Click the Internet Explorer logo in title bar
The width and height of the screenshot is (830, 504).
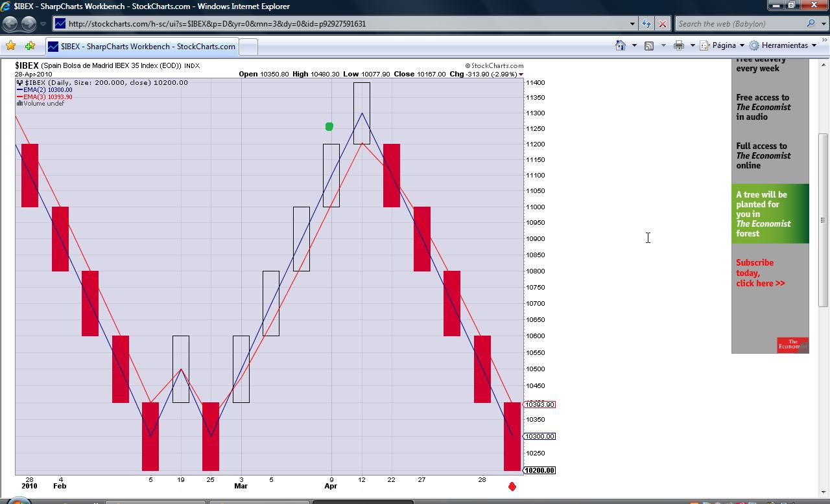[6, 6]
